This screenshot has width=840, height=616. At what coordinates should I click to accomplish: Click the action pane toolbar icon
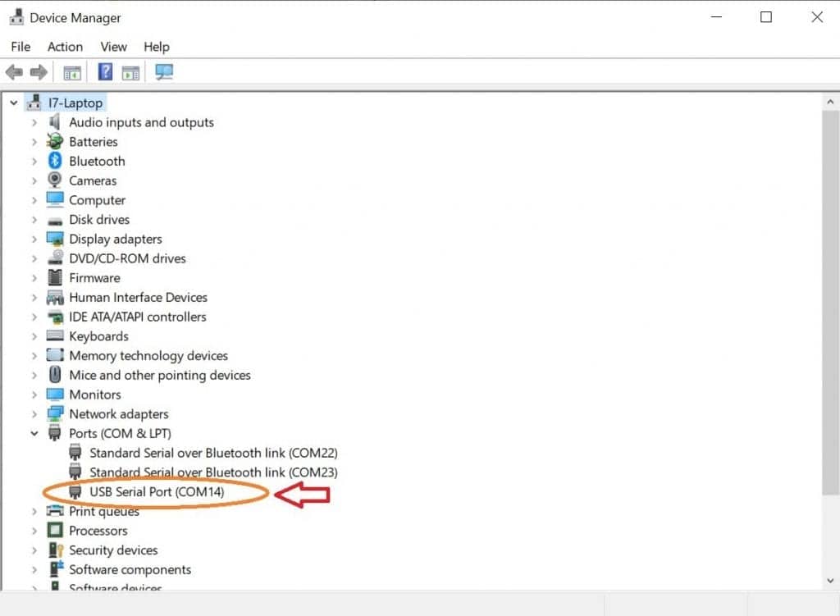click(x=130, y=72)
